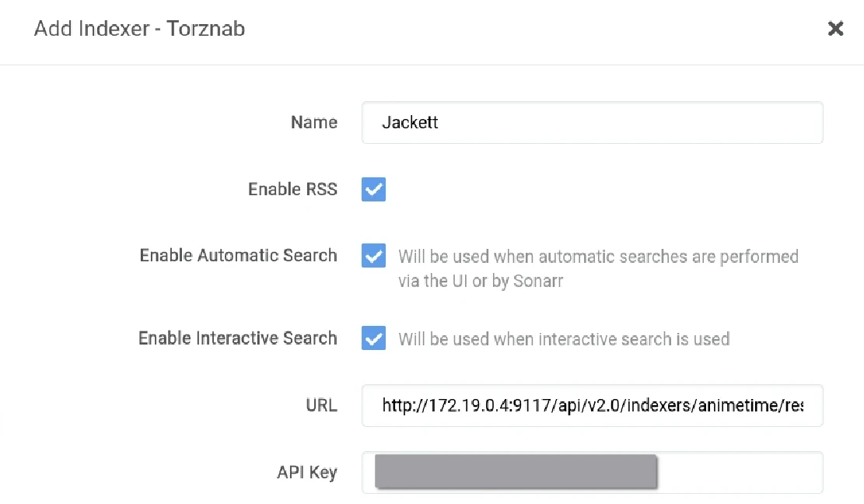Click the automatic searches help text
The width and height of the screenshot is (864, 504).
[597, 268]
